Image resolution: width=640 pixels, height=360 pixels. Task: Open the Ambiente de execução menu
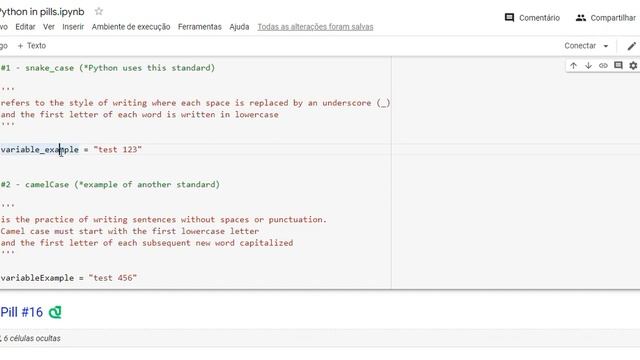pos(131,27)
